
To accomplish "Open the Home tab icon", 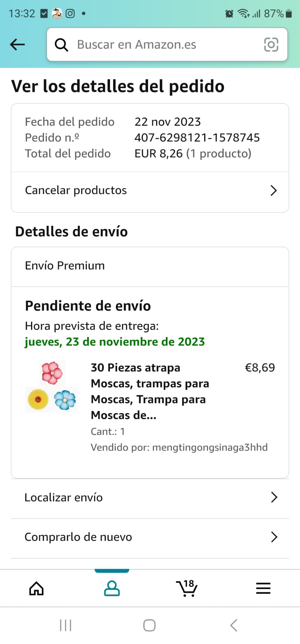I will tap(36, 588).
